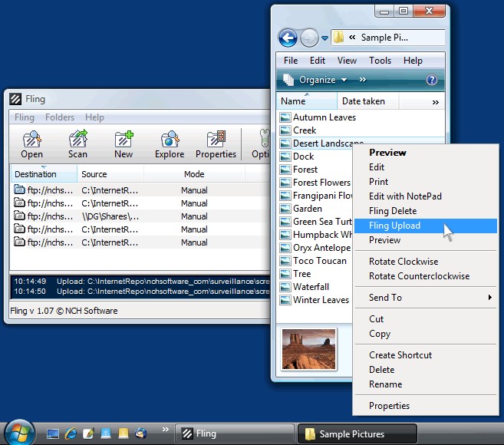Click the New folder tool in Fling

point(124,144)
